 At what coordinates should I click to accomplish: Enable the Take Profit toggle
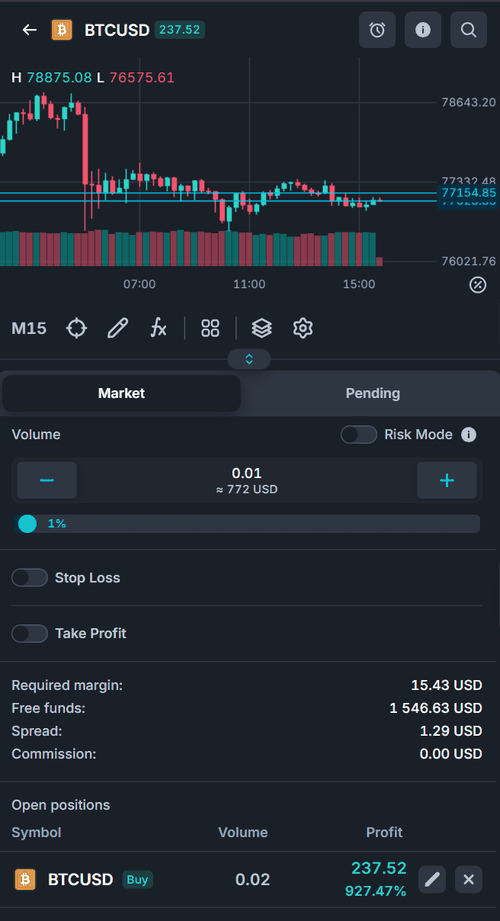click(x=29, y=634)
